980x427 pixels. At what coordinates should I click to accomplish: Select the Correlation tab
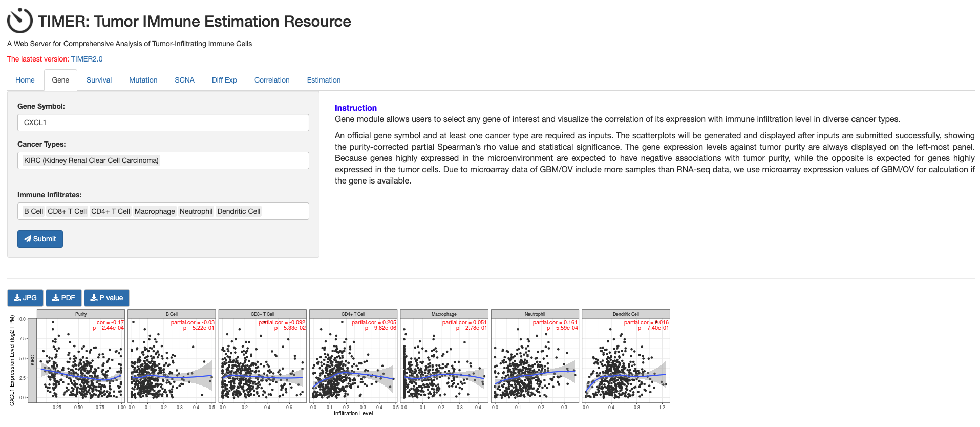click(x=272, y=80)
